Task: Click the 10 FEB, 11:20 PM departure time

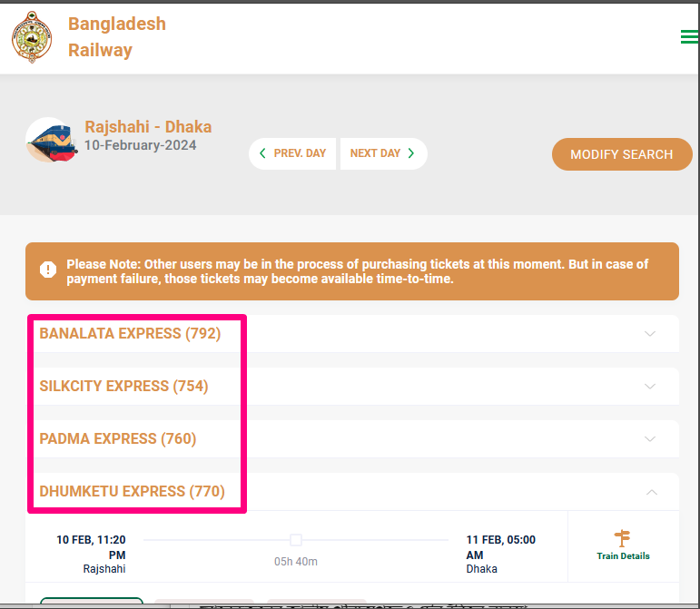Action: point(91,547)
